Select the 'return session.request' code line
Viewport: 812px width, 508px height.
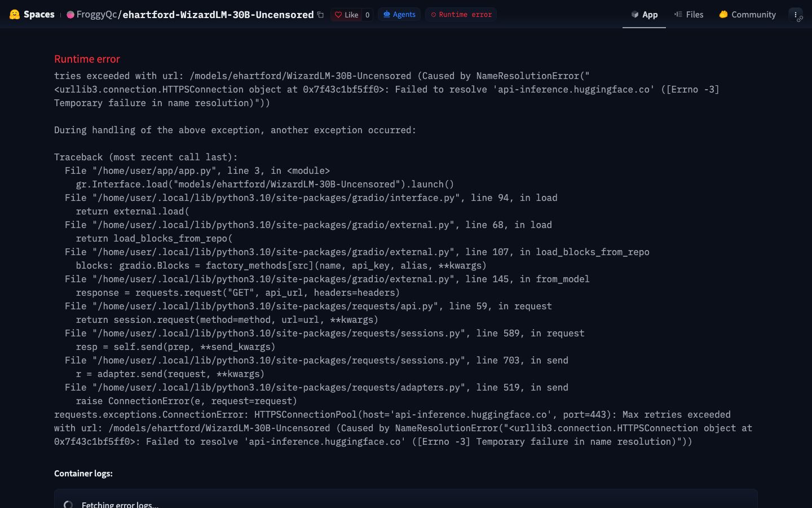tap(227, 319)
